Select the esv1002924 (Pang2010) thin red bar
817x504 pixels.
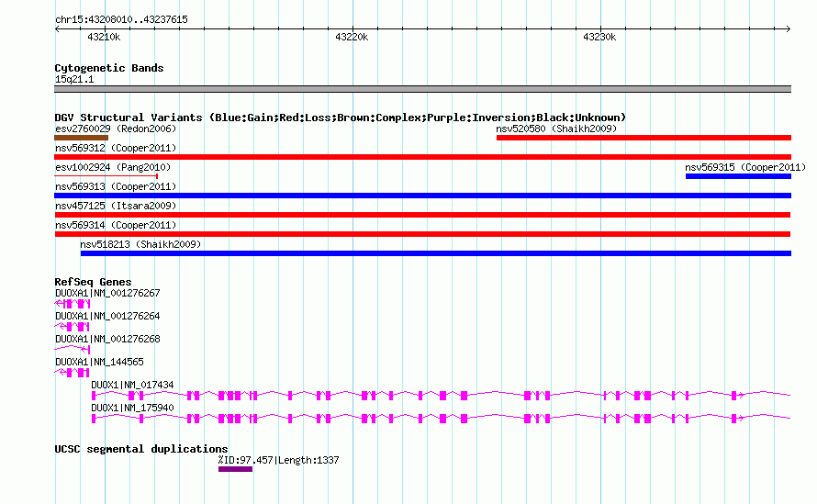click(x=106, y=176)
